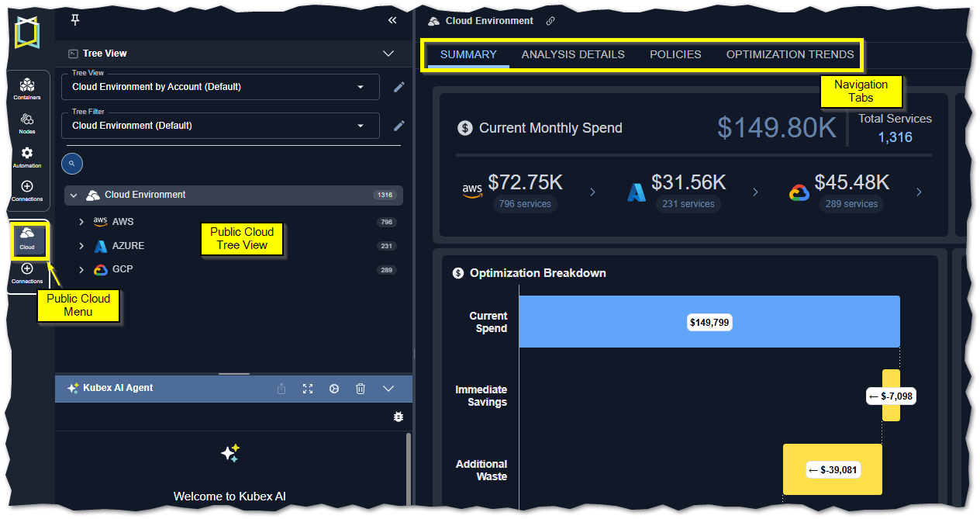Screen dimensions: 980x519
Task: Open the Nodes menu in the sidebar
Action: tap(27, 123)
